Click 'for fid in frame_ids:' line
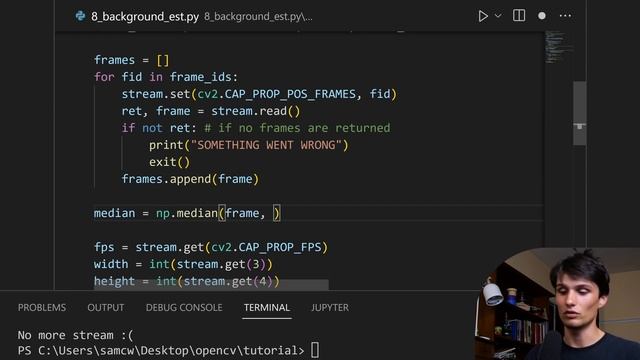Screen dimensions: 640x360 166,77
